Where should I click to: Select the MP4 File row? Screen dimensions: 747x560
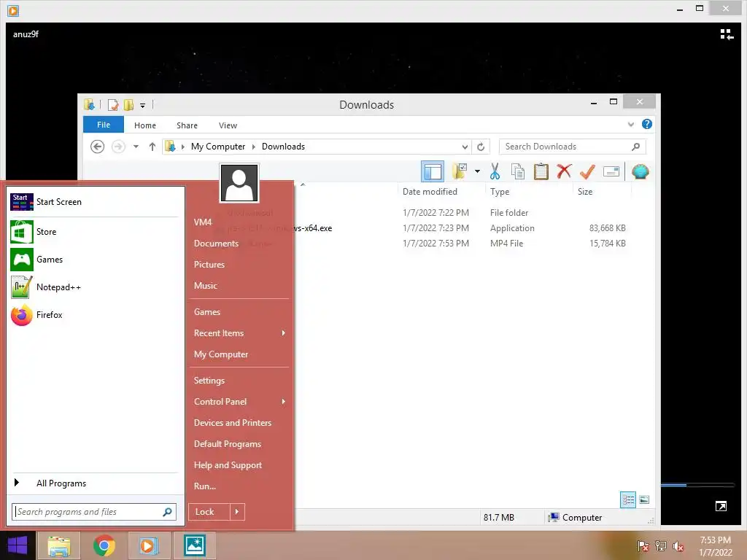[x=460, y=244]
